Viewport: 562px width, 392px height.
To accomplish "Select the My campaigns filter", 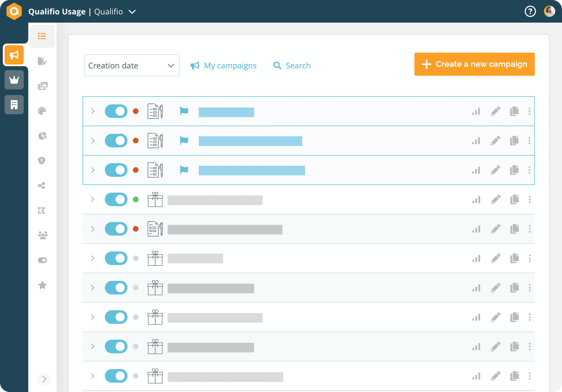I will click(224, 65).
